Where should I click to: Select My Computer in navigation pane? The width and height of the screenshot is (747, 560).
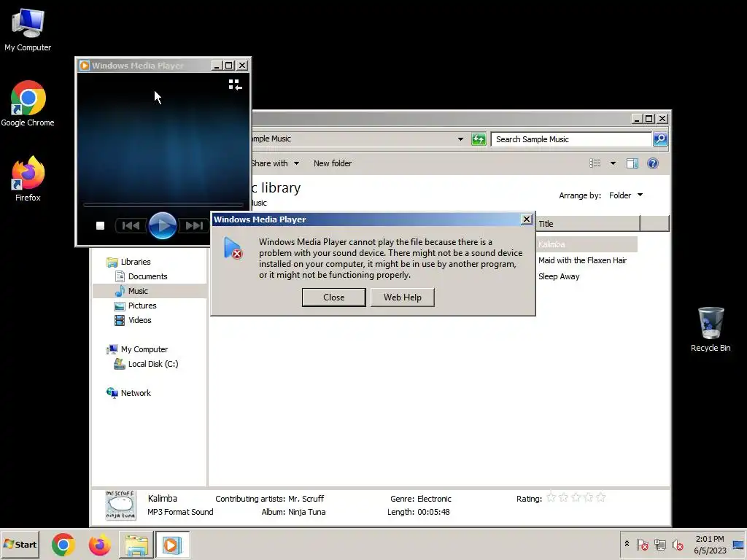coord(144,349)
